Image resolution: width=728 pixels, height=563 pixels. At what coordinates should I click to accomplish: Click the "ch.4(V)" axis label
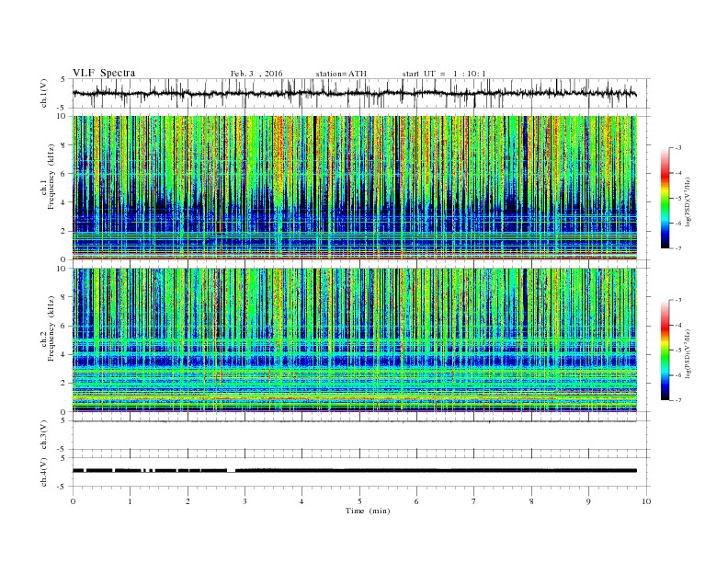pos(44,472)
